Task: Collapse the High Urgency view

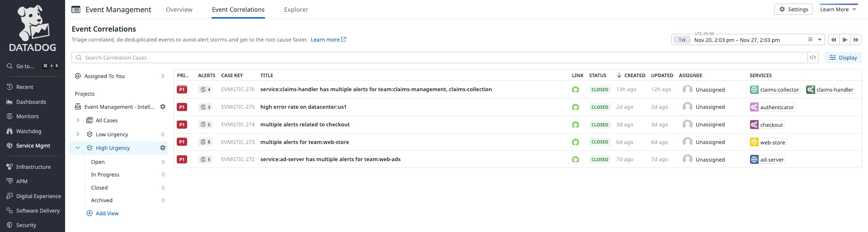Action: [x=78, y=148]
